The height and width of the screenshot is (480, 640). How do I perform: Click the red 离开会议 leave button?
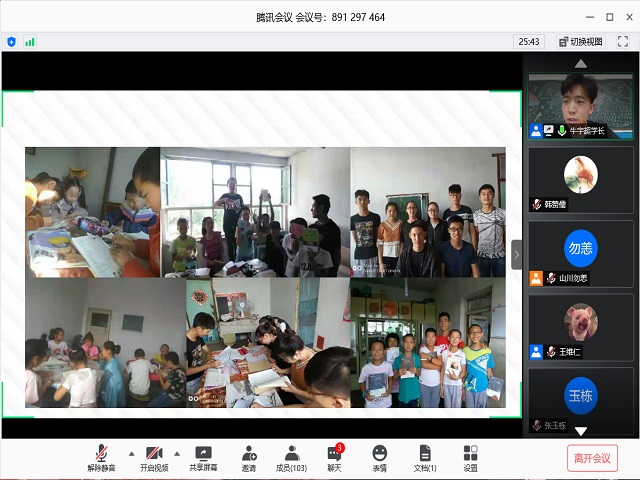[x=593, y=458]
